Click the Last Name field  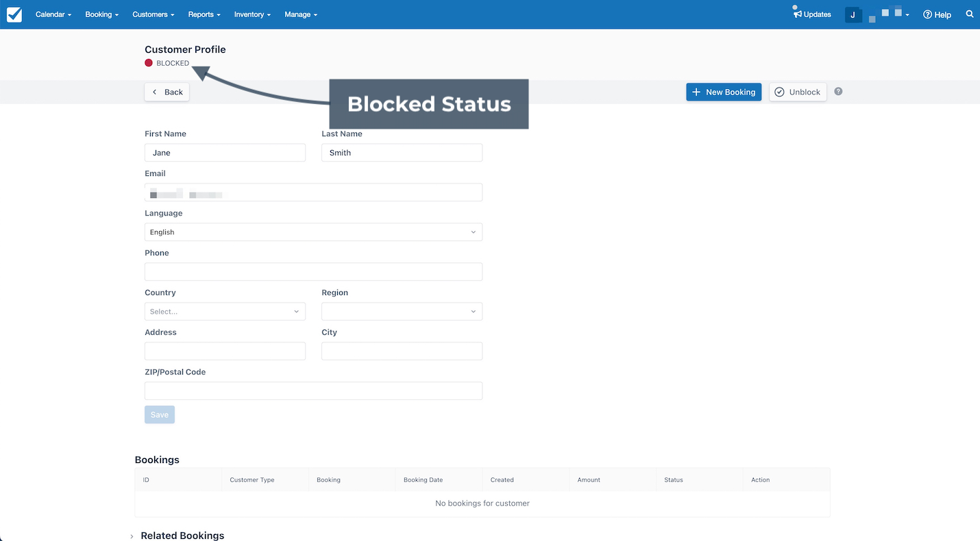tap(402, 153)
